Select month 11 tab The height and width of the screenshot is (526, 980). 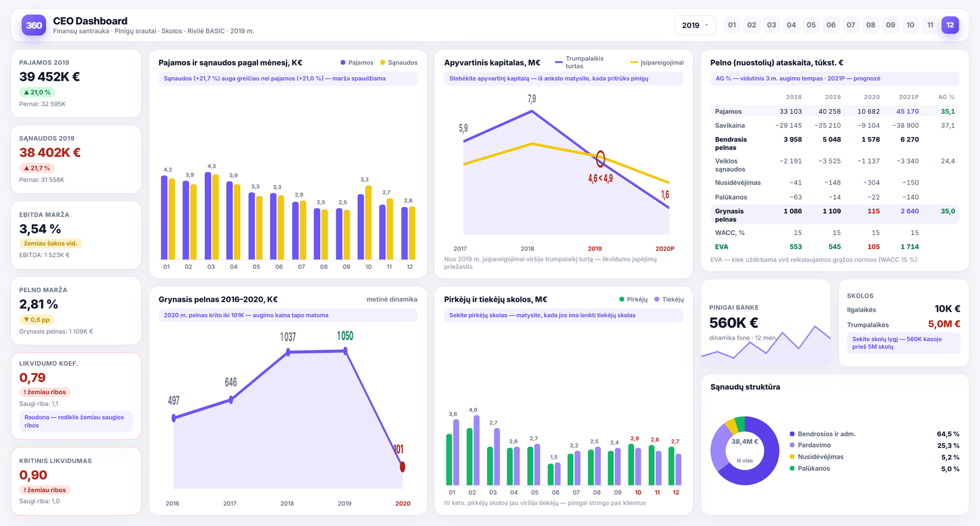[930, 25]
